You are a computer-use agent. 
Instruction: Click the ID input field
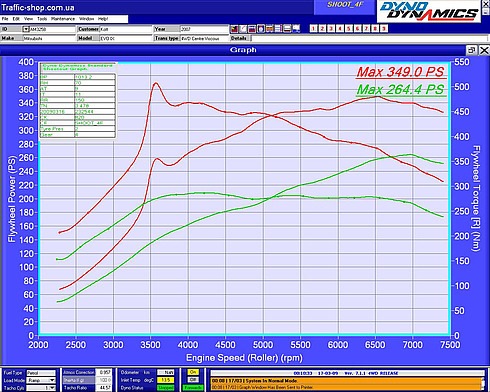(53, 29)
